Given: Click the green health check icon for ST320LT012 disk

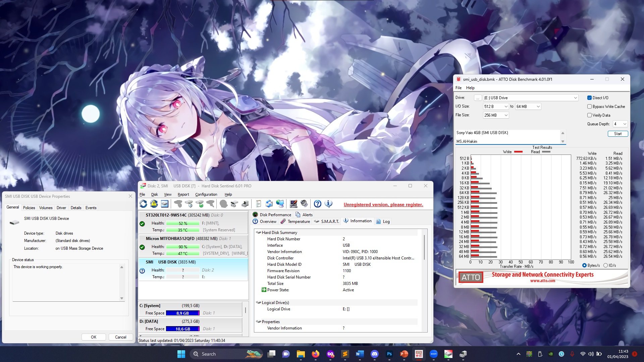Looking at the screenshot, I should [x=142, y=224].
